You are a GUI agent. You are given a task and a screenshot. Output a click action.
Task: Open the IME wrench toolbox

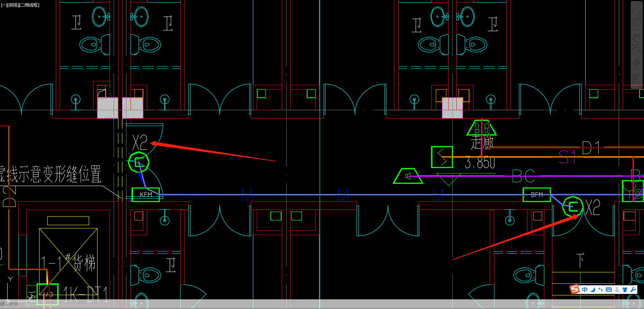tap(633, 290)
